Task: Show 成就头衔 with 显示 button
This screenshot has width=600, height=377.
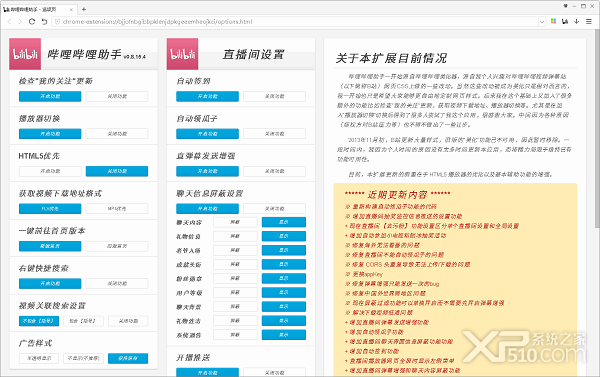Action: pyautogui.click(x=284, y=264)
